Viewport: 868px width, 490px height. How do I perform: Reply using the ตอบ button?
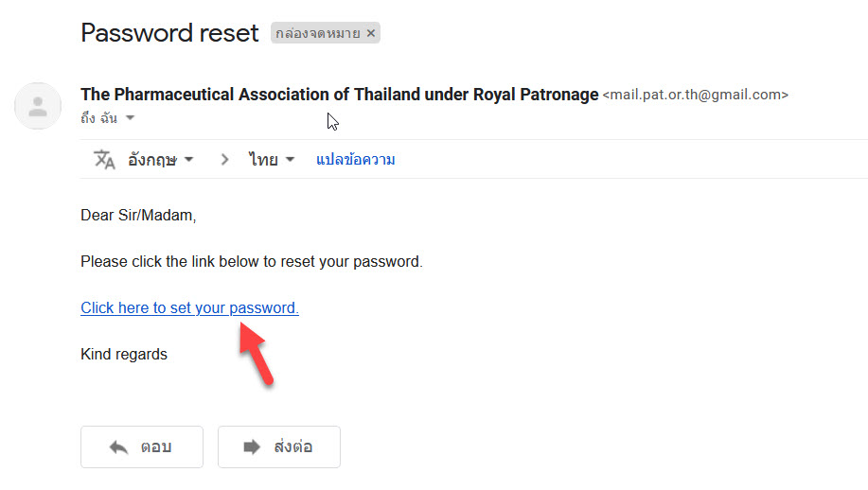point(142,446)
